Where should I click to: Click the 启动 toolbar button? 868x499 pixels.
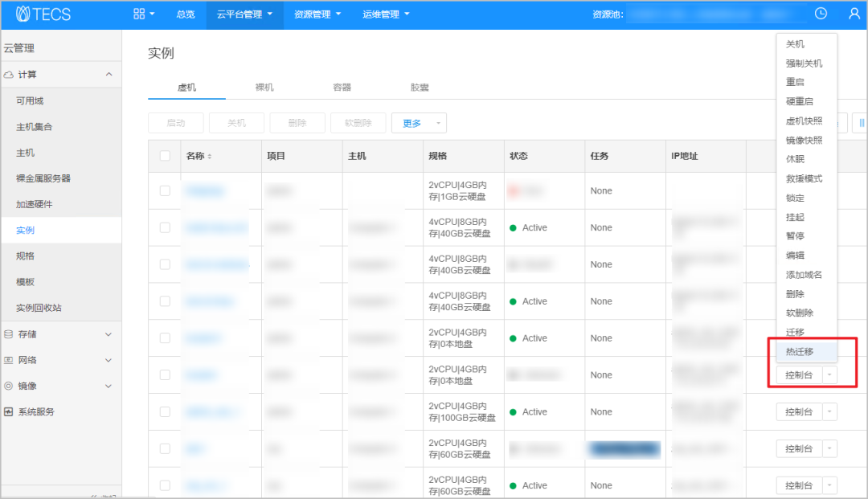[x=176, y=123]
